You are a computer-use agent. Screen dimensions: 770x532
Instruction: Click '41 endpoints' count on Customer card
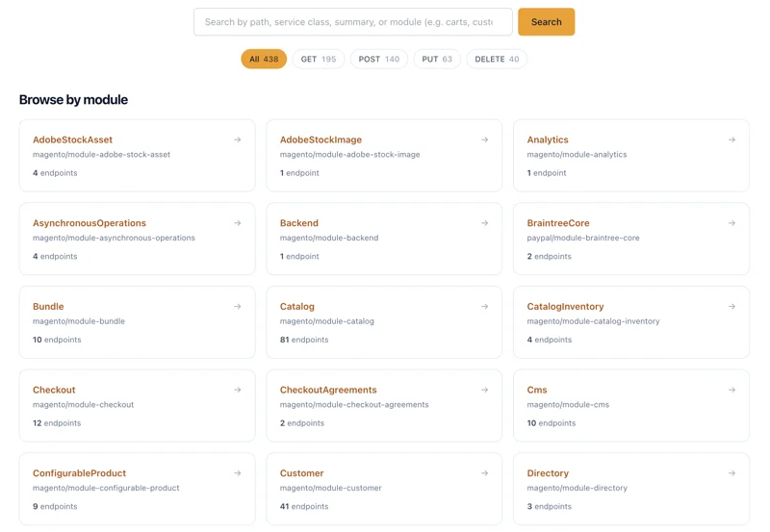pos(304,506)
